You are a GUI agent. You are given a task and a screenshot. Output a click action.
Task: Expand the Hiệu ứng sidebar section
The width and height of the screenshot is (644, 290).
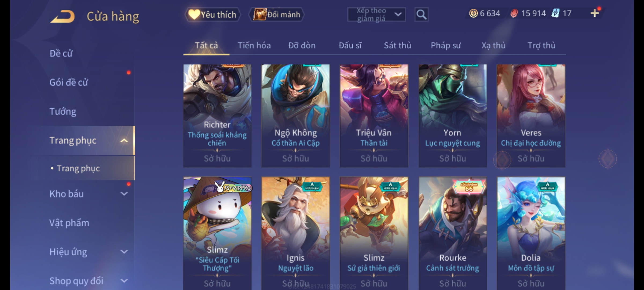(x=124, y=252)
